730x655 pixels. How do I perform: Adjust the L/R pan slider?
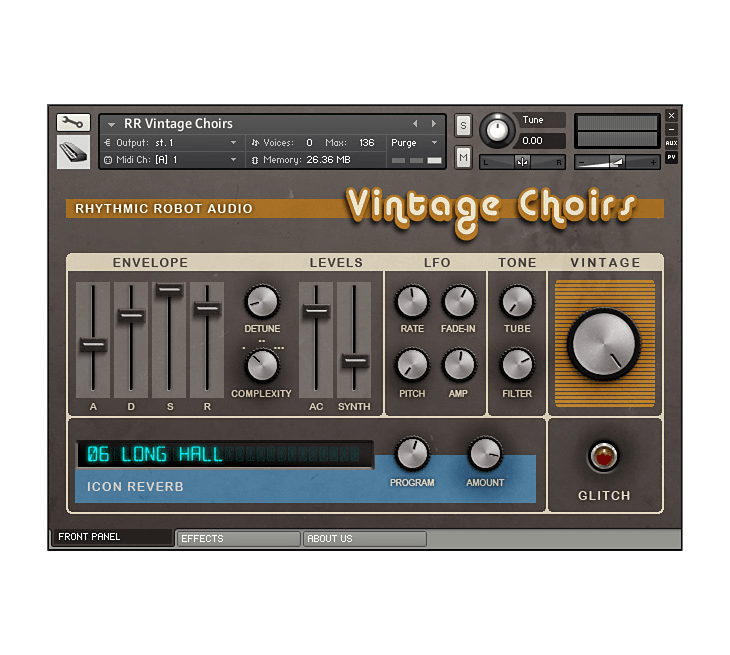coord(522,162)
